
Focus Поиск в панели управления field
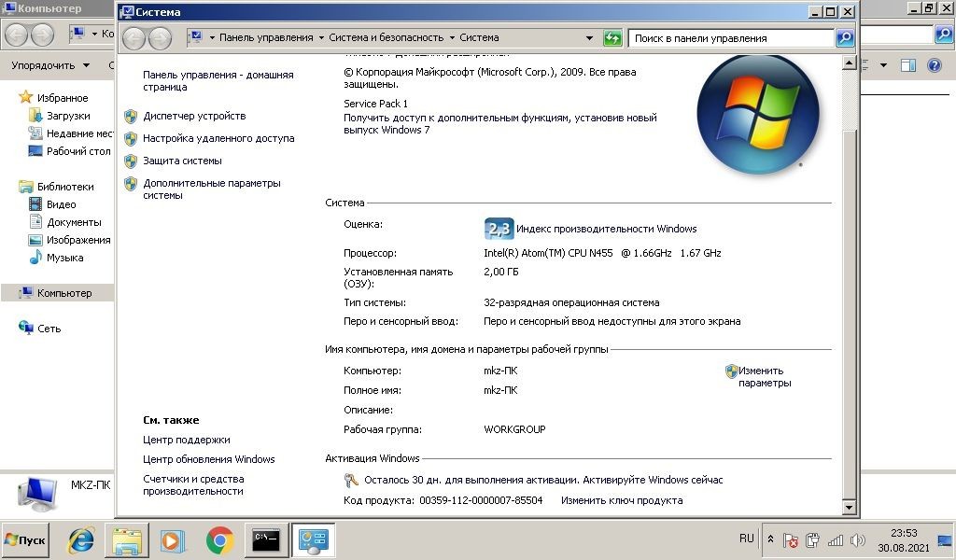point(731,37)
